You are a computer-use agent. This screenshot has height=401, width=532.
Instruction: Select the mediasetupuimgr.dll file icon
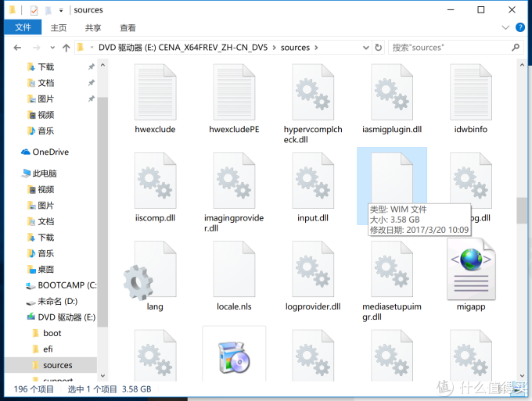tap(392, 269)
